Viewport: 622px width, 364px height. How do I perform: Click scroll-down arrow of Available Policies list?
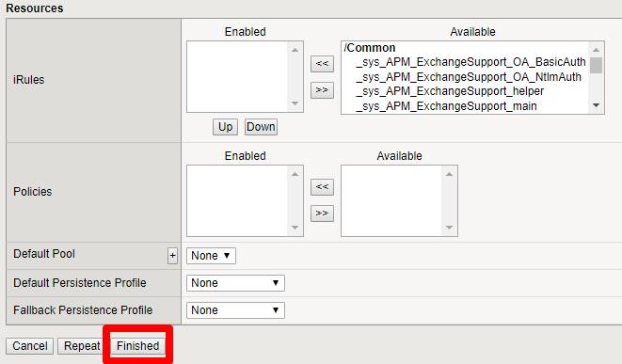pos(449,228)
